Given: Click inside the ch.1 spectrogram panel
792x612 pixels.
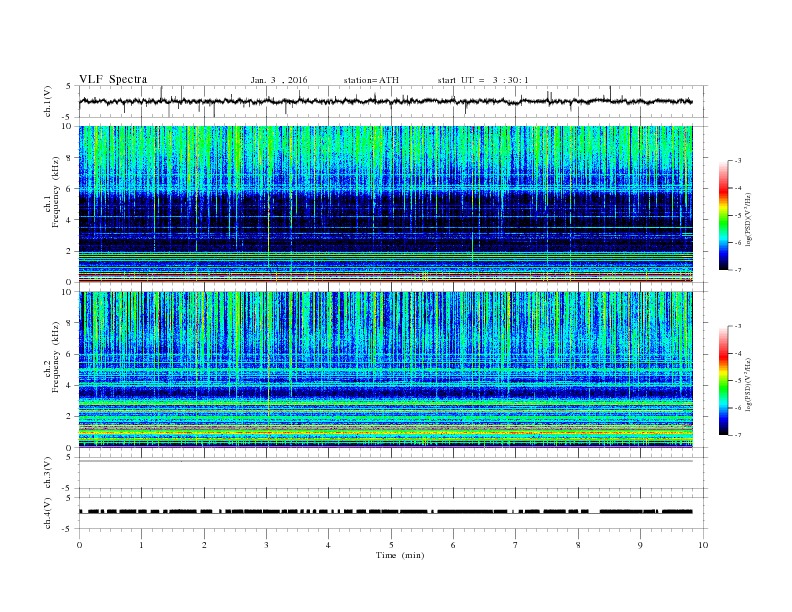Looking at the screenshot, I should (386, 204).
